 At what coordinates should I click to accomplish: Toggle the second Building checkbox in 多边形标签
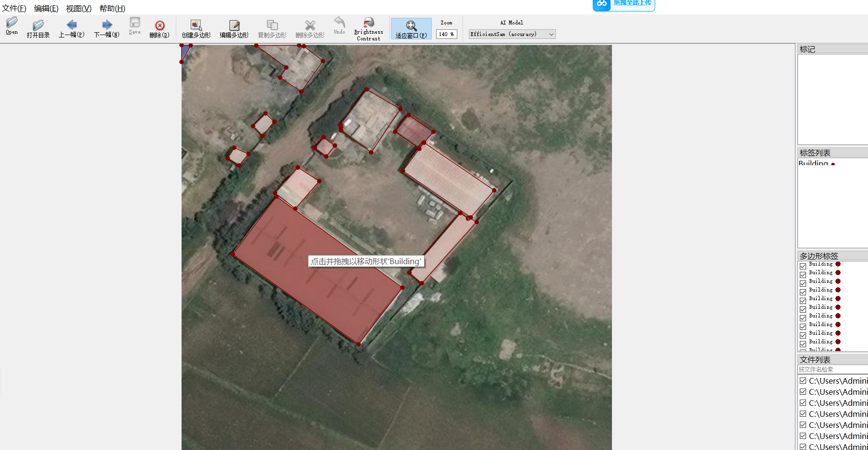pyautogui.click(x=803, y=275)
